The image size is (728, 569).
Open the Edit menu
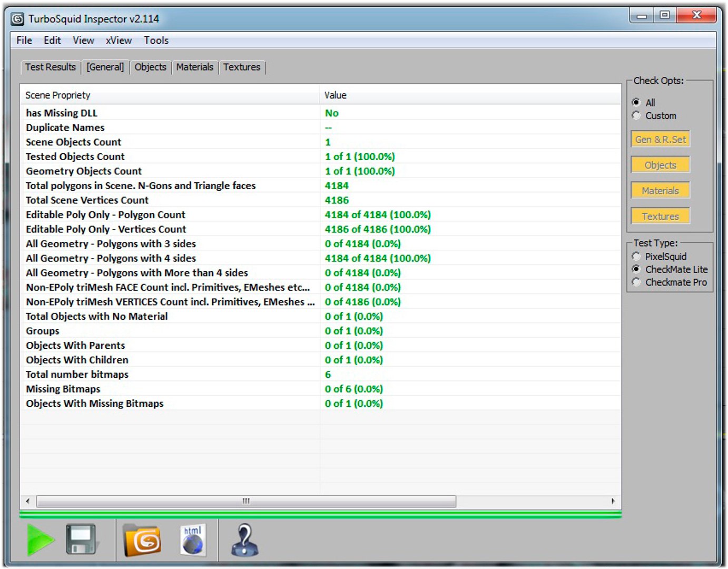52,41
